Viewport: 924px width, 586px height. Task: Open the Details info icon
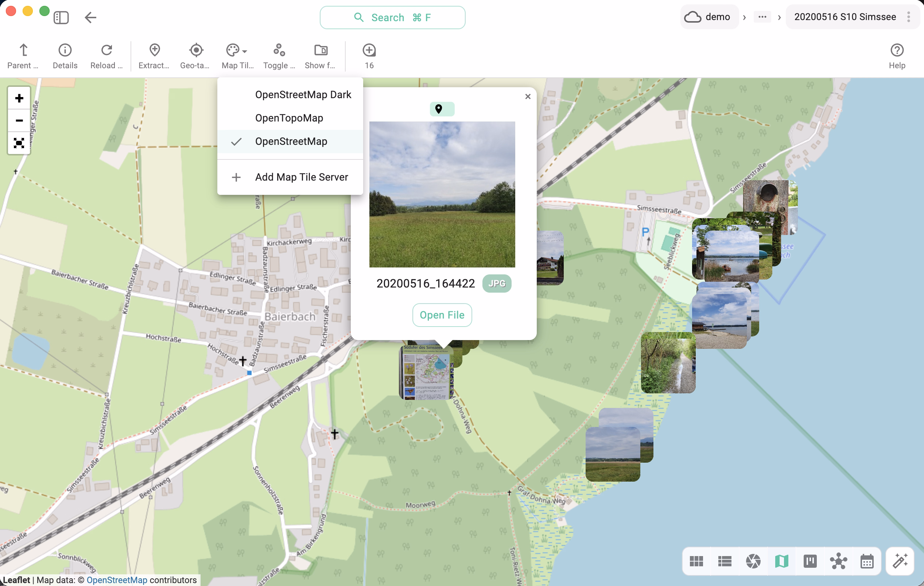click(x=65, y=50)
